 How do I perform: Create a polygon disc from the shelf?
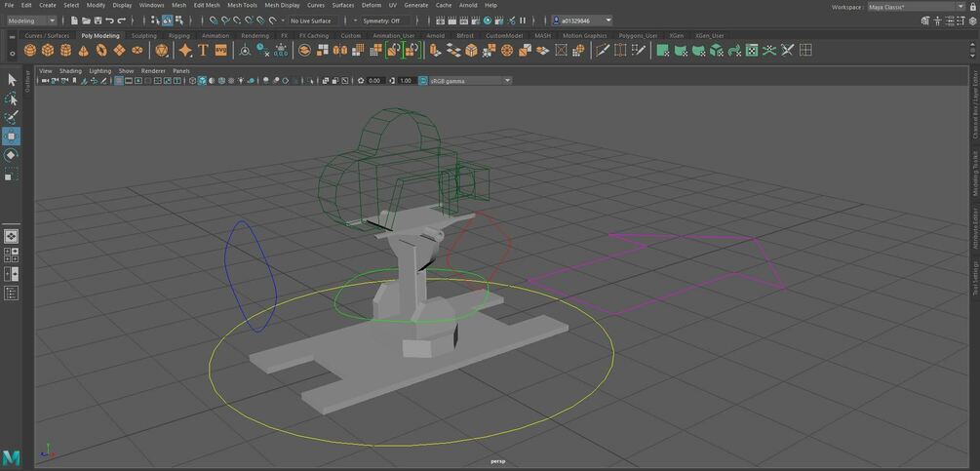(137, 51)
